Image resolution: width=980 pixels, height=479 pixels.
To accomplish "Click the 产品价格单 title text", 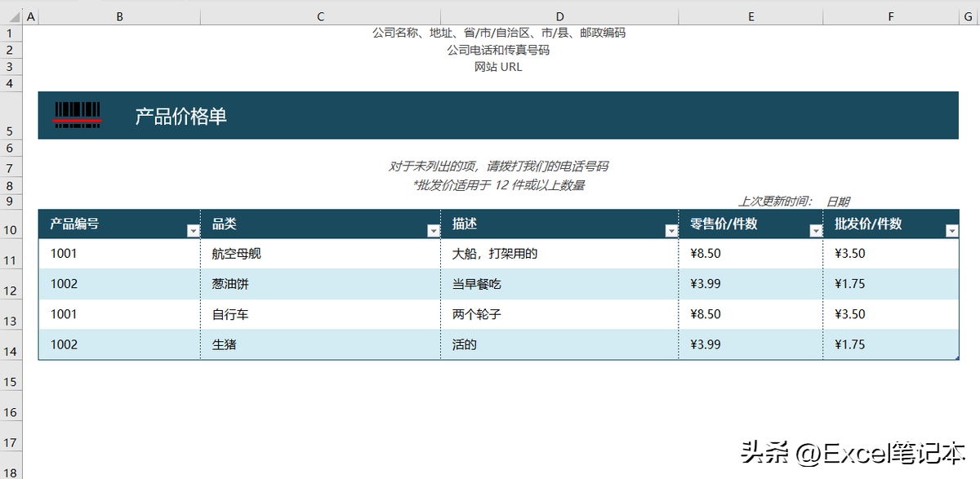I will click(x=180, y=117).
